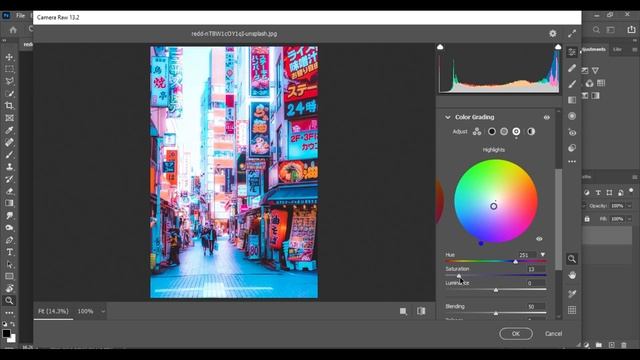Open the Edit panel in Camera Raw
The width and height of the screenshot is (640, 360).
(572, 52)
